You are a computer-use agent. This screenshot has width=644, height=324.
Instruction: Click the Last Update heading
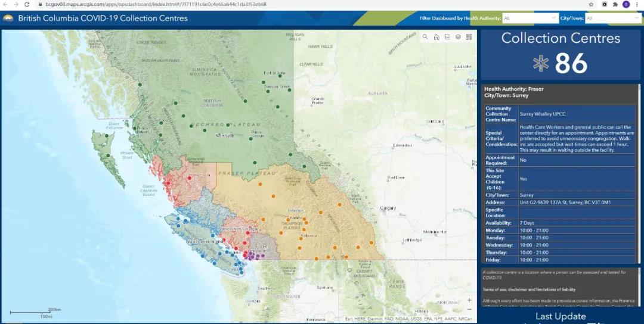561,316
